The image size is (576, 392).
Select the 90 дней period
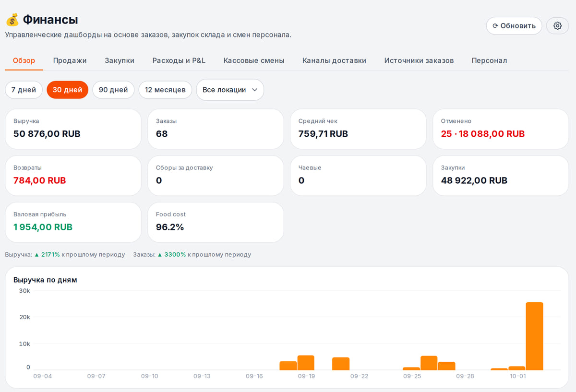pos(113,90)
